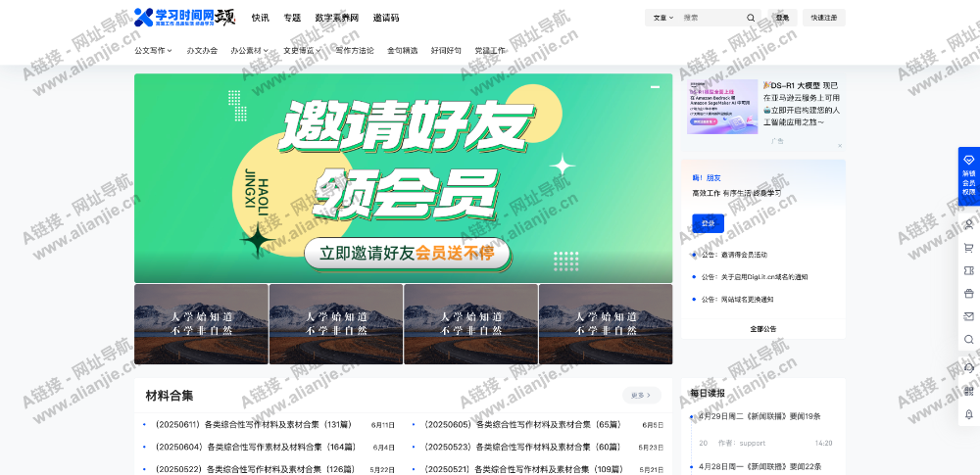Viewport: 980px width, 475px height.
Task: Open the (20250611) 材料合集 131篇 article
Action: 253,425
